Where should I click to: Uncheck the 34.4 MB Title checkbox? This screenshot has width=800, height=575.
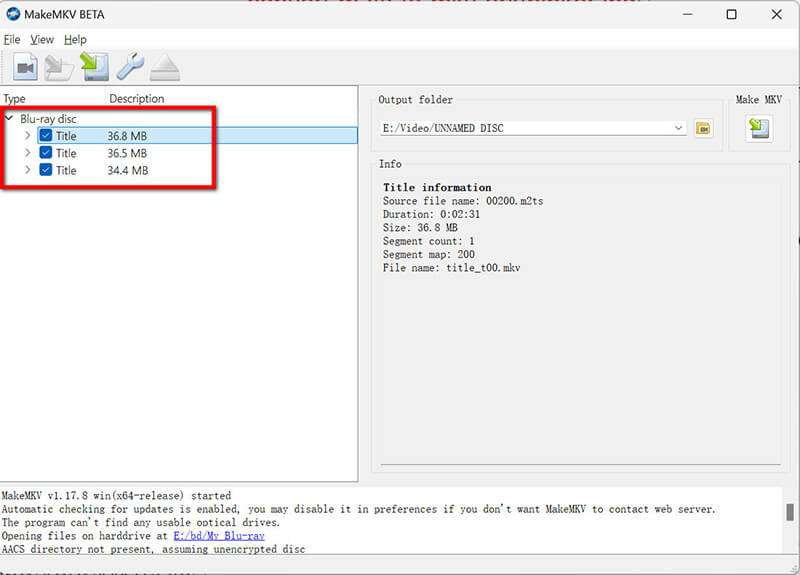pyautogui.click(x=45, y=170)
